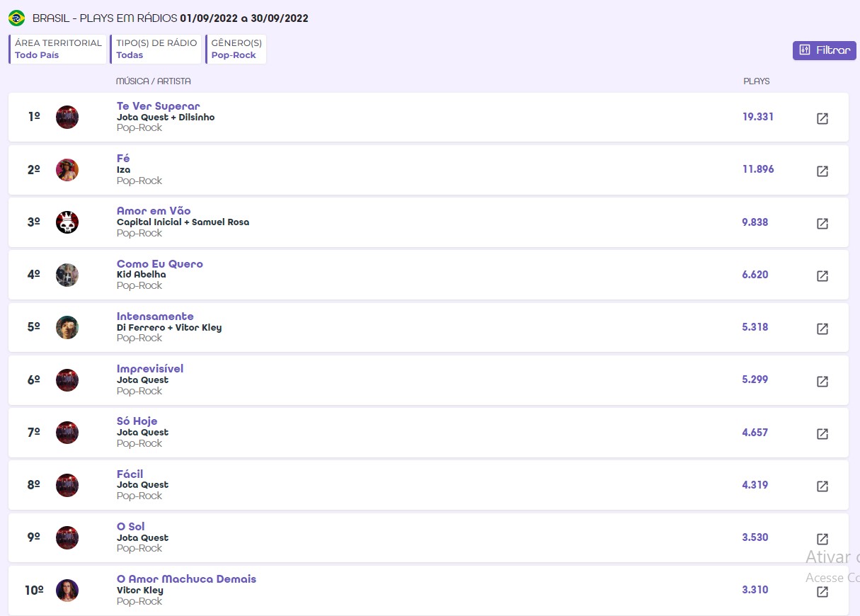Select artist name Jota Quest + Dilsinho
This screenshot has width=860, height=616.
pyautogui.click(x=166, y=118)
